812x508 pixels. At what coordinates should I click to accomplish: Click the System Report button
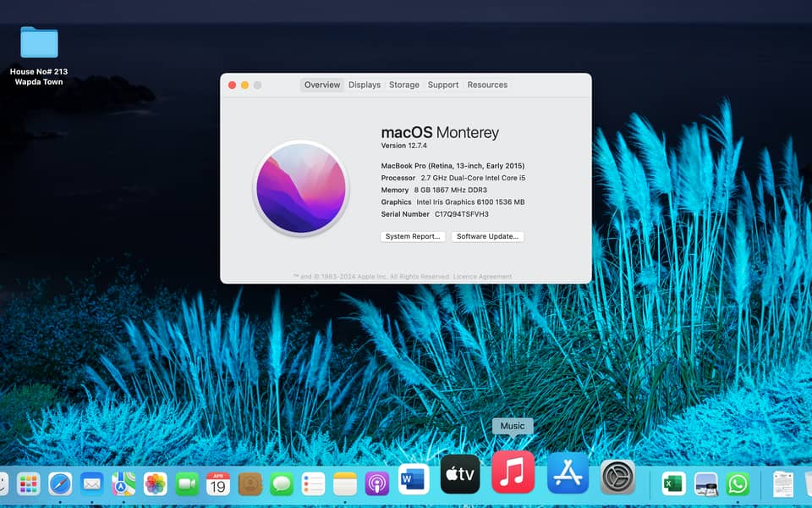click(x=413, y=236)
